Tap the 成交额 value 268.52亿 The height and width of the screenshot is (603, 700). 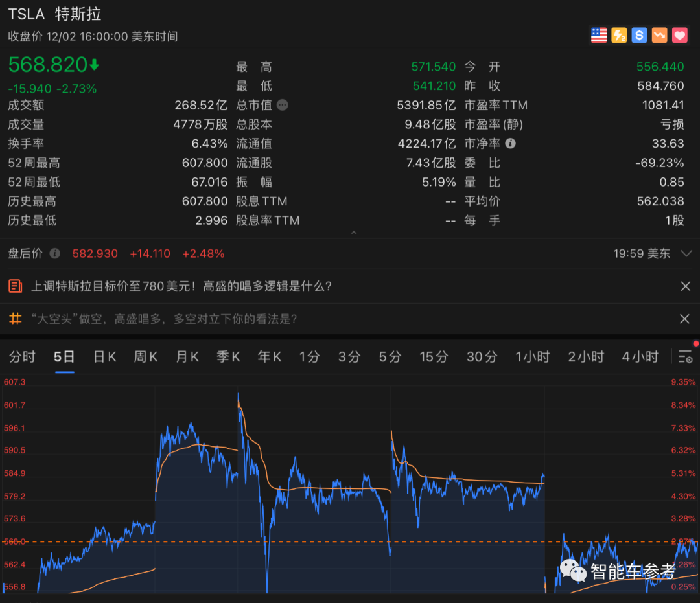point(201,106)
